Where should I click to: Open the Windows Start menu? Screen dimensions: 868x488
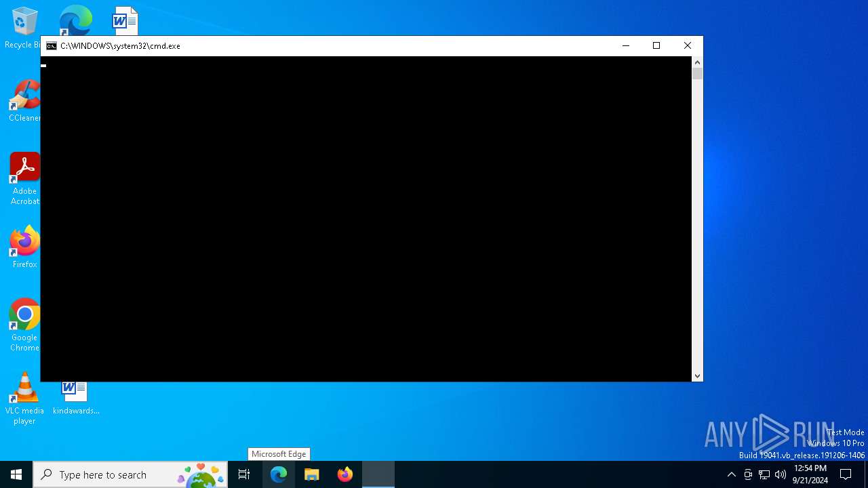pos(16,474)
